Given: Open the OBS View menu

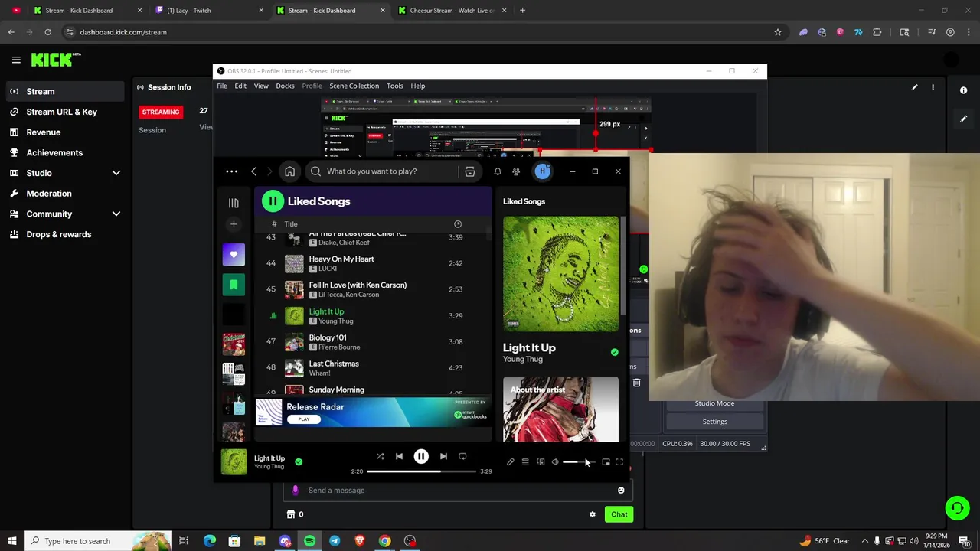Looking at the screenshot, I should click(x=261, y=86).
